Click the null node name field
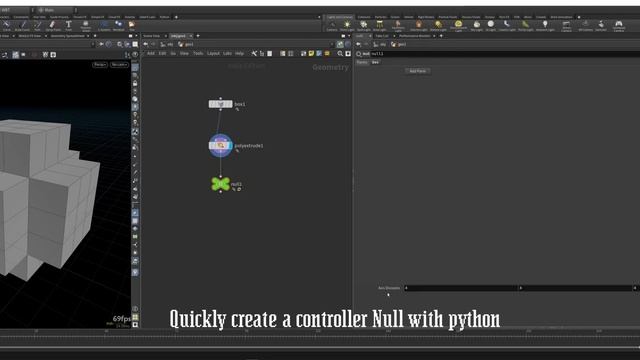Image resolution: width=640 pixels, height=360 pixels. pyautogui.click(x=505, y=53)
